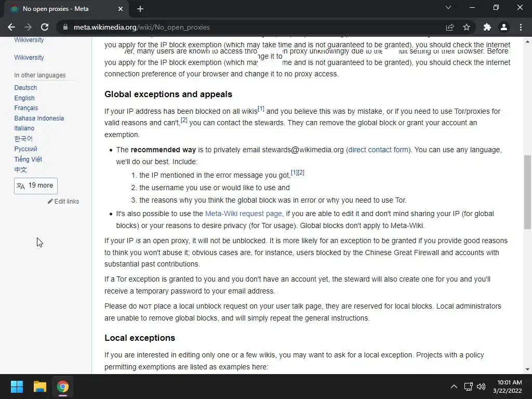Switch language to Chinese 中文
The image size is (532, 399).
(20, 170)
